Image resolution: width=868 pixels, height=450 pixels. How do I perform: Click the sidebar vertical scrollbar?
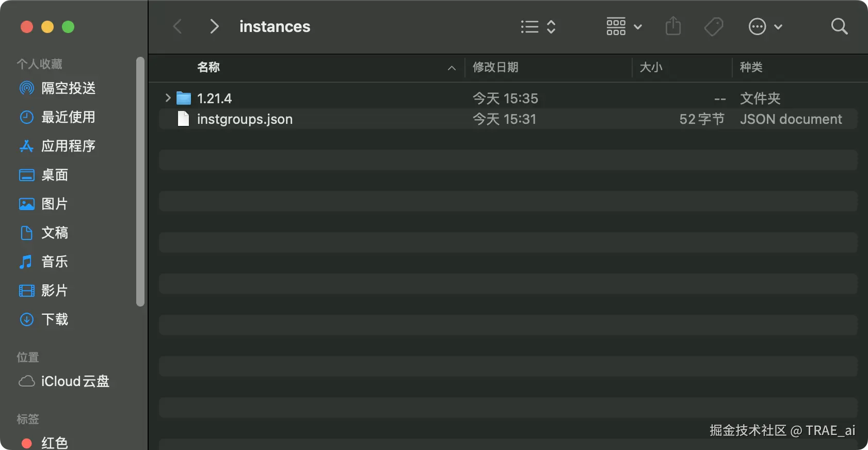[x=140, y=182]
